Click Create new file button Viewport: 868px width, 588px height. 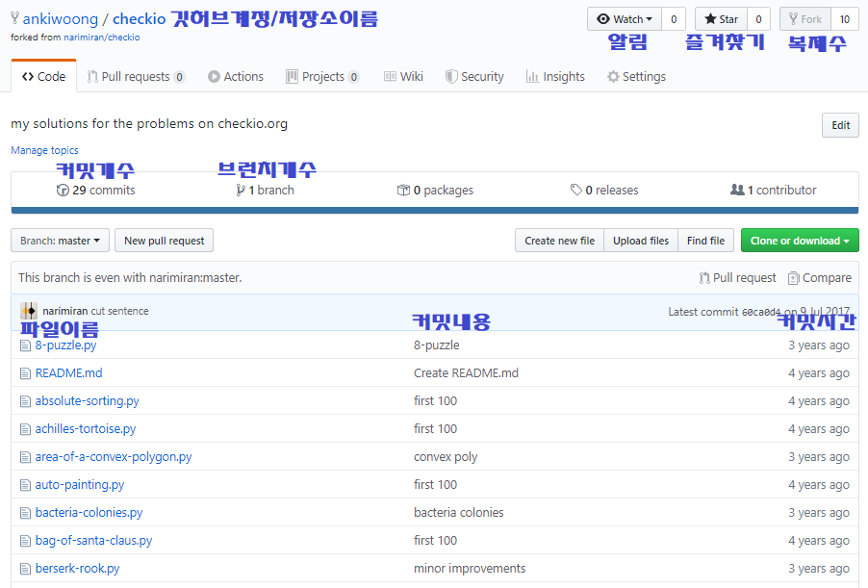pyautogui.click(x=559, y=241)
